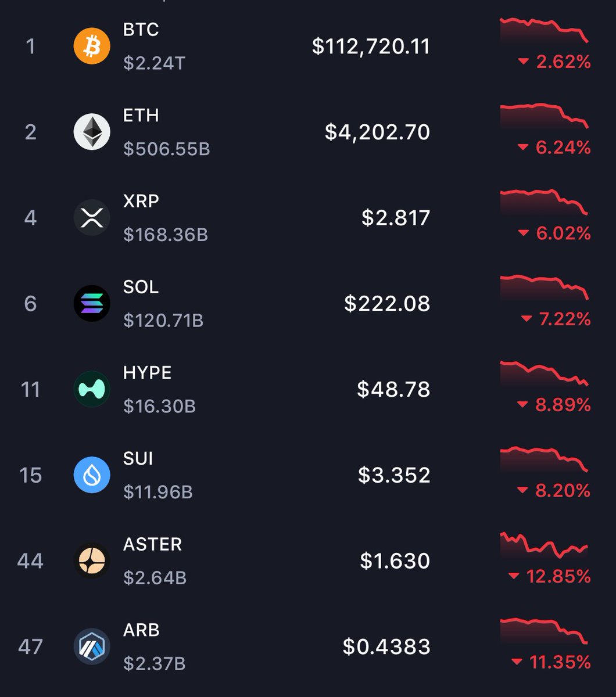Screen dimensions: 616x697
Task: Open the SUI $11.96B market cap
Action: click(158, 492)
